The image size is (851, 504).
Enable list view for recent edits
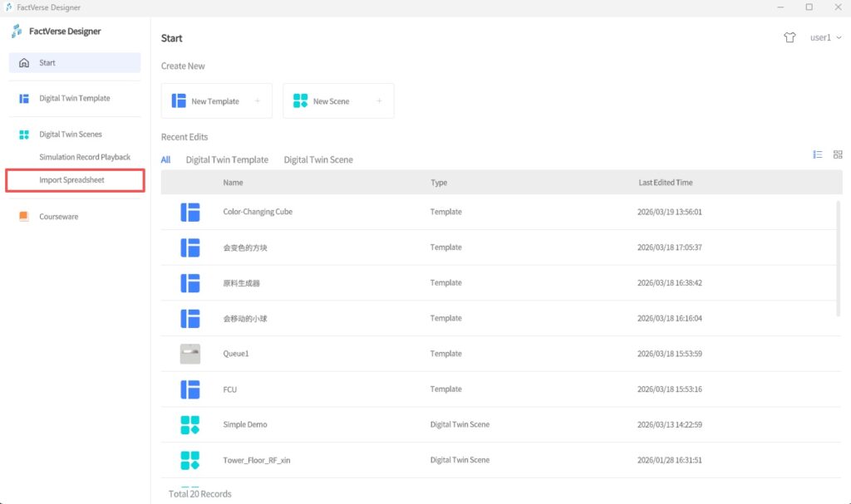pos(817,154)
